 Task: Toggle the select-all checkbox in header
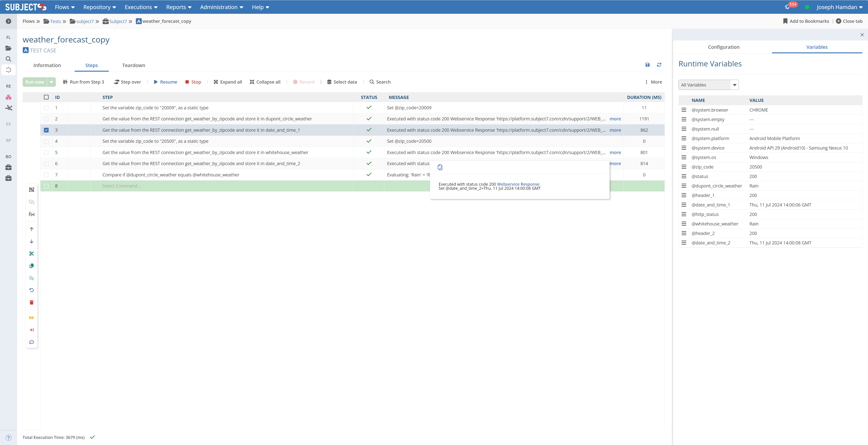tap(46, 97)
